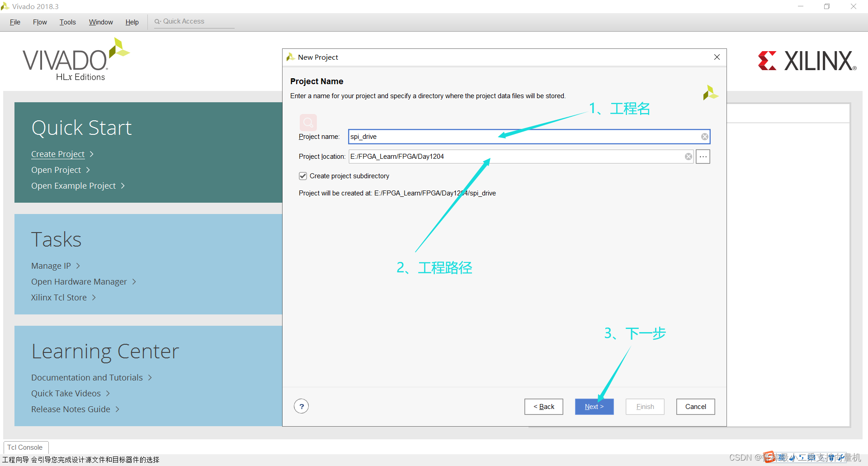Expand arrow next to Documentation and Tutorials
868x466 pixels.
tap(150, 378)
